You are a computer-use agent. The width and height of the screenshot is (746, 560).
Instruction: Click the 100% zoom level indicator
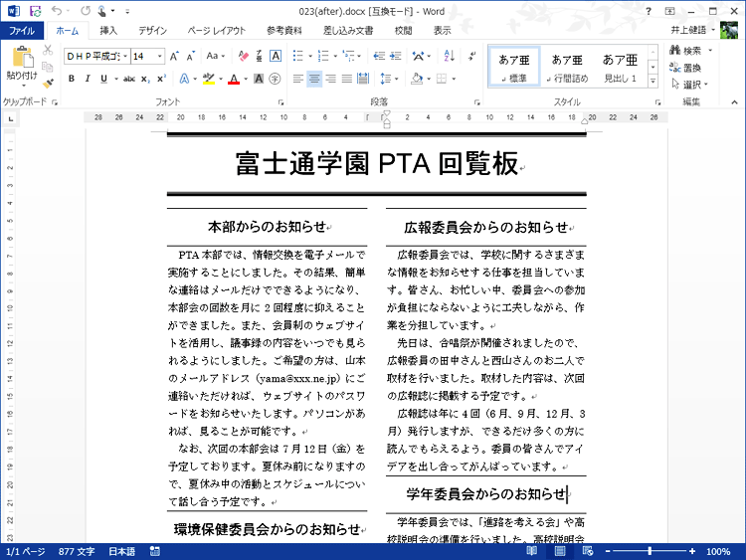coord(718,551)
